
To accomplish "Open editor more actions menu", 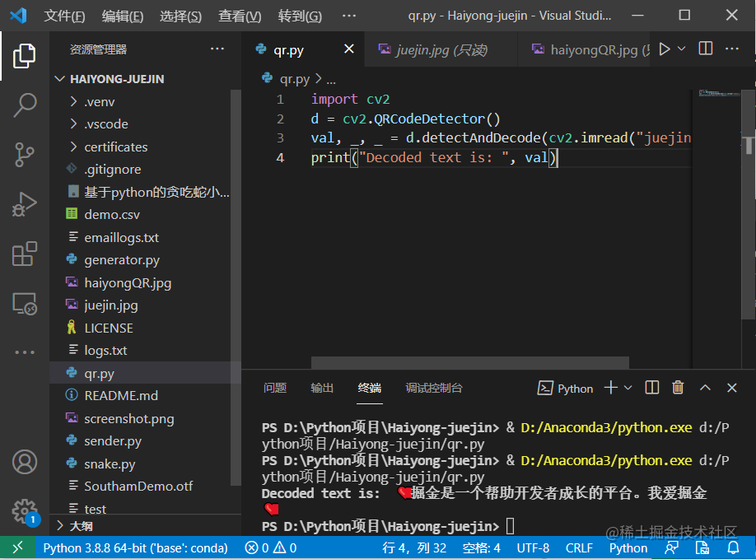I will click(732, 49).
